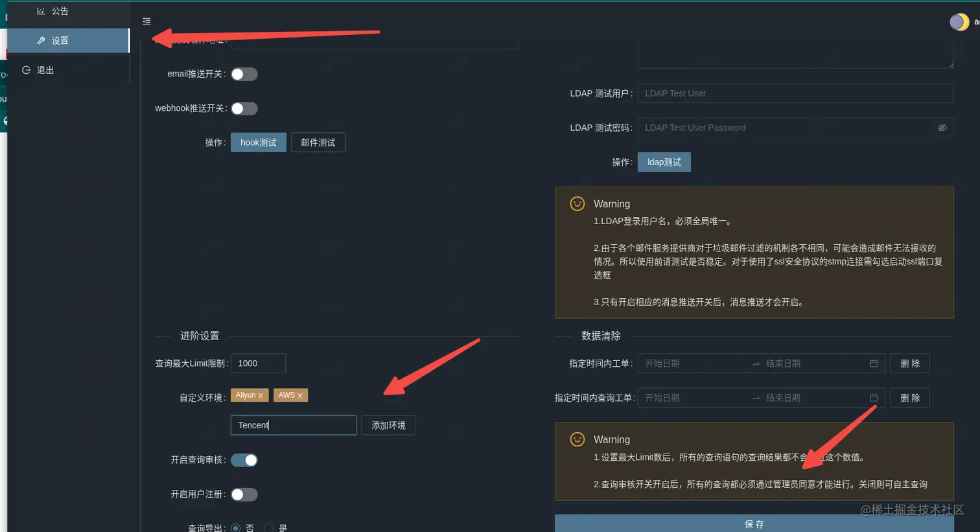This screenshot has width=980, height=532.
Task: Toggle the webhook推送开关 switch
Action: 244,109
